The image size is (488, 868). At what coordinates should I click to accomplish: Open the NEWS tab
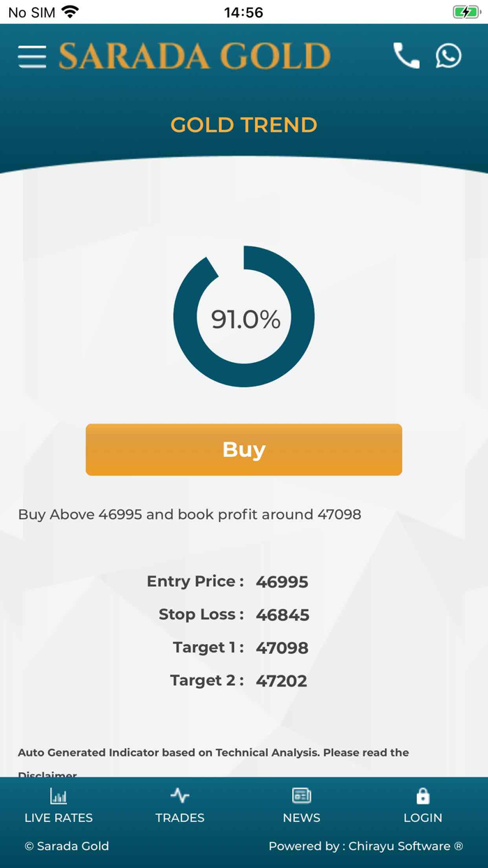pyautogui.click(x=301, y=818)
